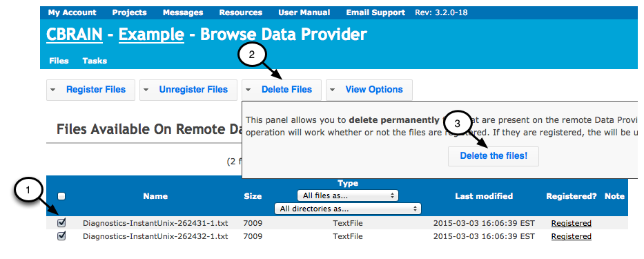Click Email Support in top bar
This screenshot has width=644, height=259.
tap(375, 12)
